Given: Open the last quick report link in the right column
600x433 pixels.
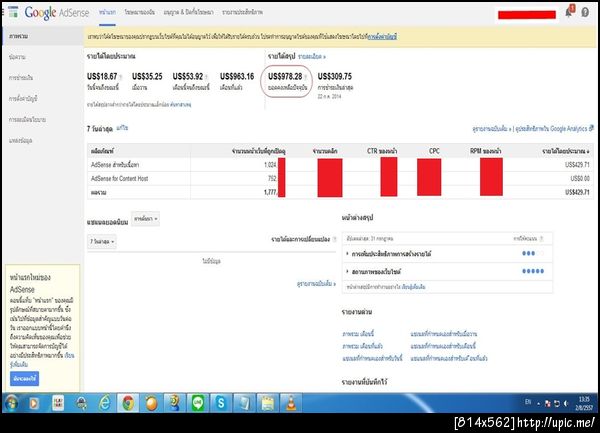Looking at the screenshot, I should [x=449, y=358].
